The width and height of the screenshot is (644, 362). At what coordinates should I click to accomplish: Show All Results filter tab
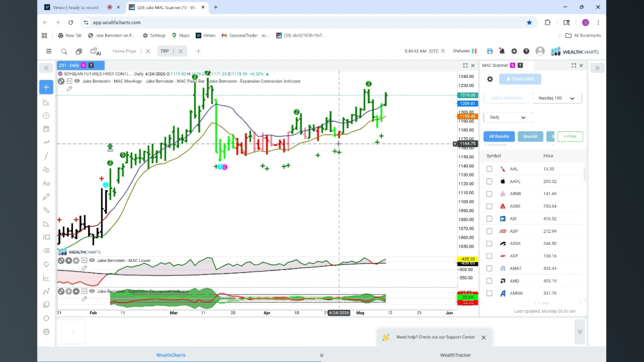(499, 136)
